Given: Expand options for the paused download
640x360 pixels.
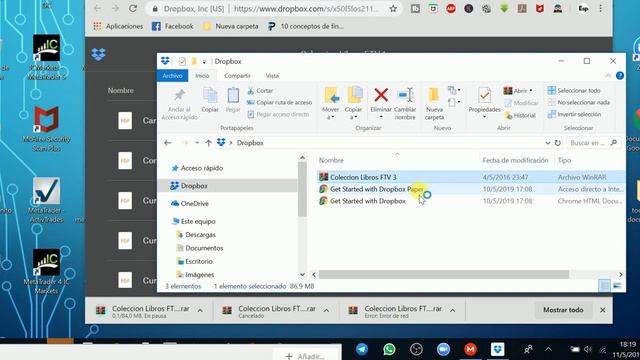Looking at the screenshot, I should (x=200, y=311).
